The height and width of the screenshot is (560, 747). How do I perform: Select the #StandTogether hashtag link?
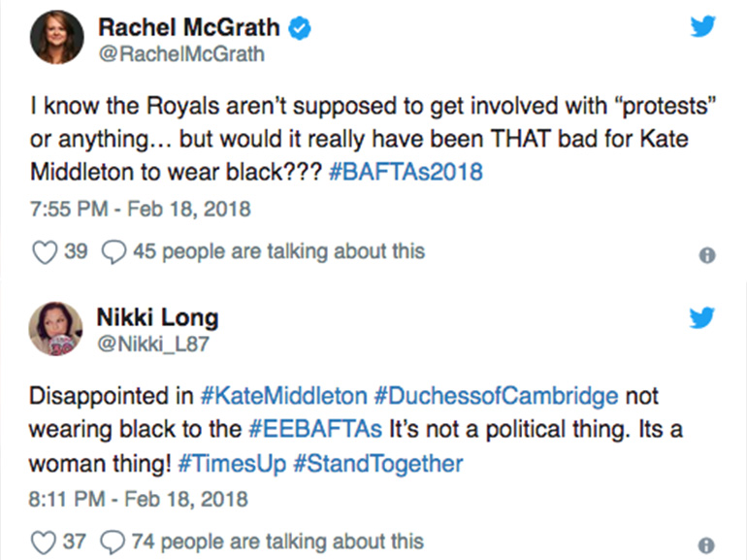[x=378, y=463]
